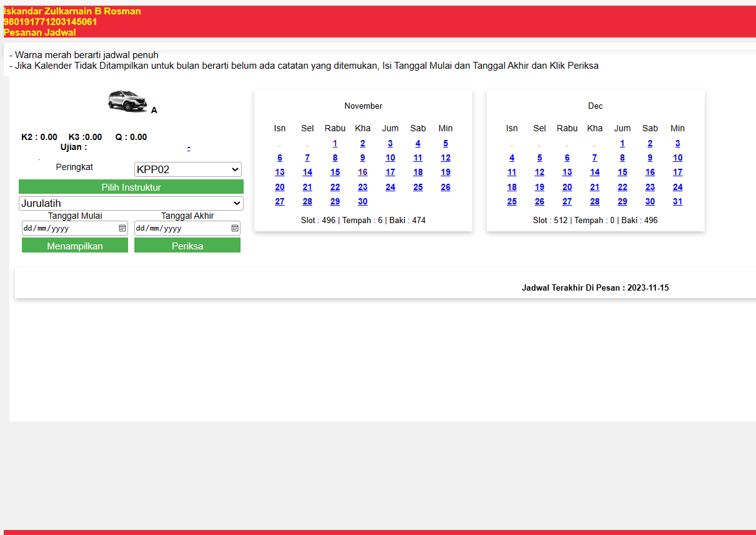
Task: Expand the Peringkat KPP02 dropdown
Action: pos(187,169)
